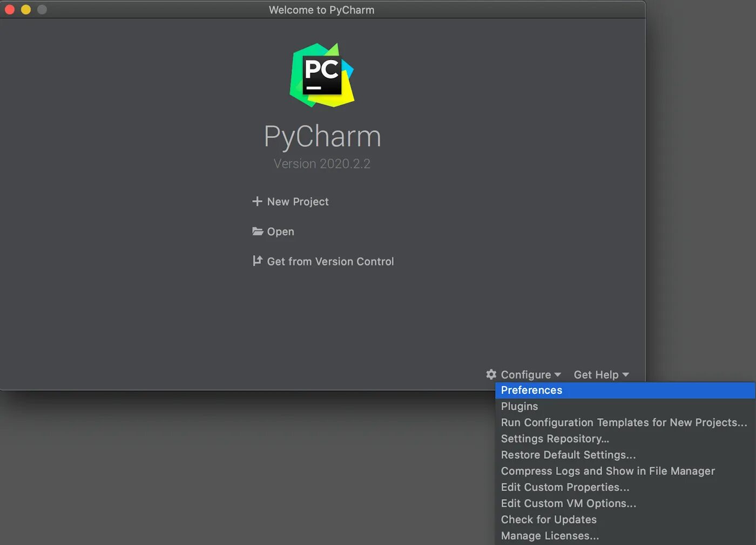Click the PyCharm name heading
Viewport: 756px width, 545px height.
pos(322,137)
